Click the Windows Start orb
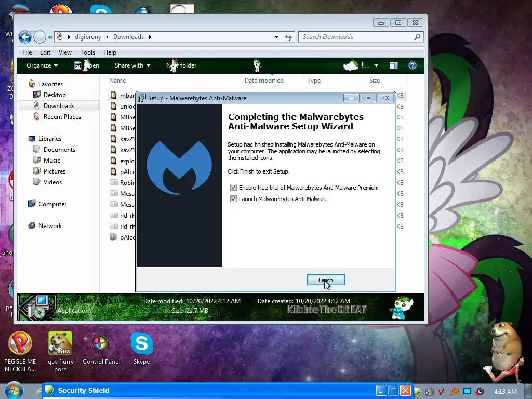The width and height of the screenshot is (532, 399). click(14, 390)
